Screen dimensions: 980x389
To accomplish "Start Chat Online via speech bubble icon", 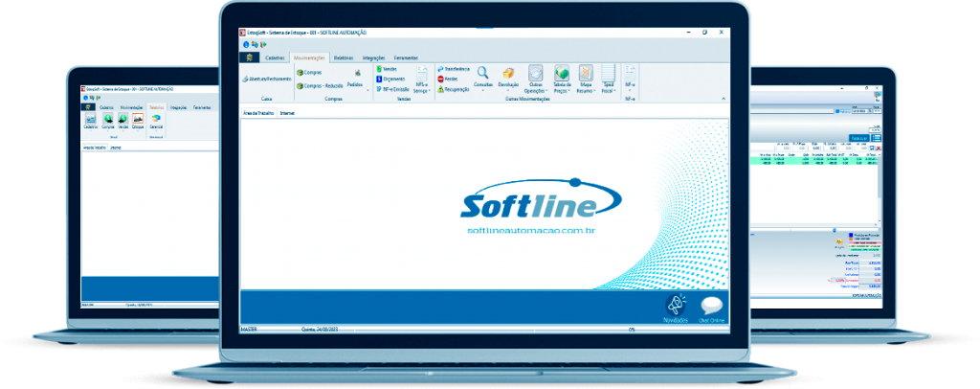I will click(715, 305).
